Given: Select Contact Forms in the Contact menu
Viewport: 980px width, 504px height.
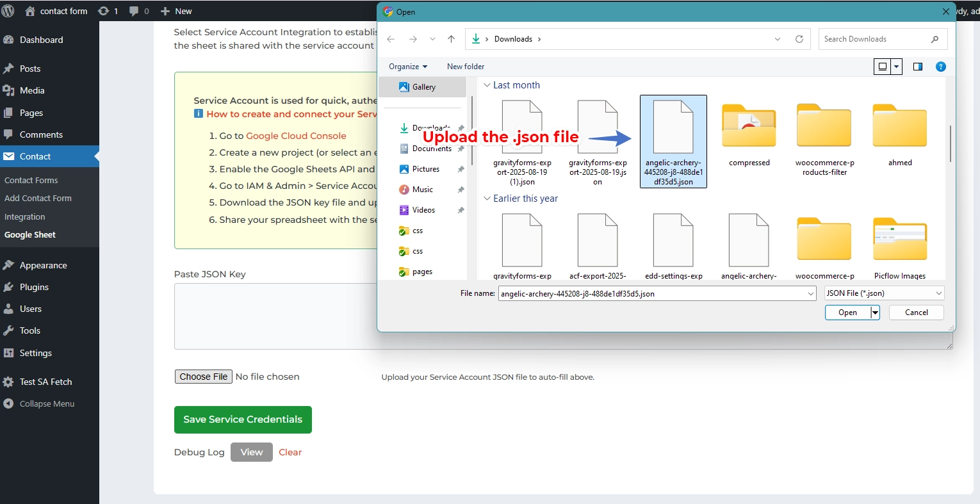Looking at the screenshot, I should 31,180.
